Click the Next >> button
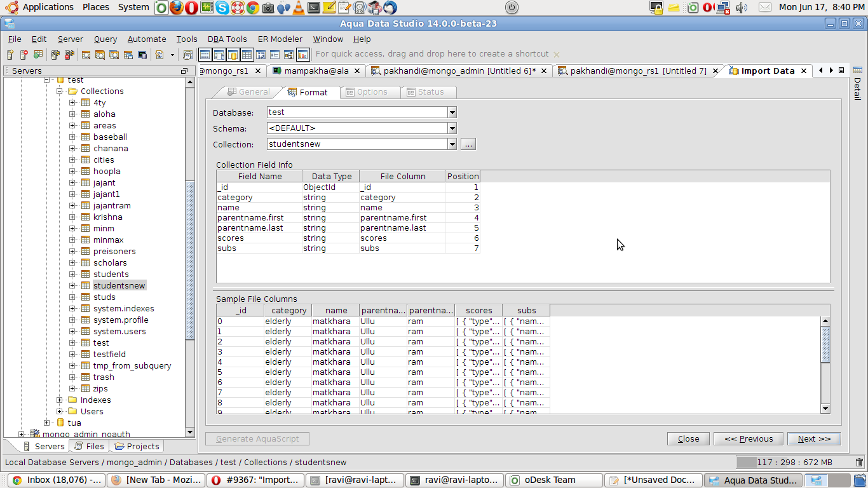This screenshot has width=868, height=488. [x=814, y=438]
